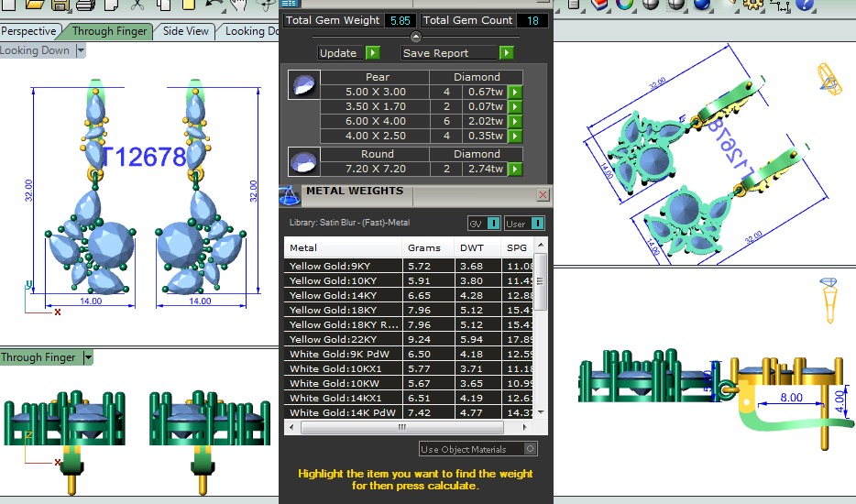The width and height of the screenshot is (856, 504).
Task: Open the color wheel icon
Action: coord(624,5)
